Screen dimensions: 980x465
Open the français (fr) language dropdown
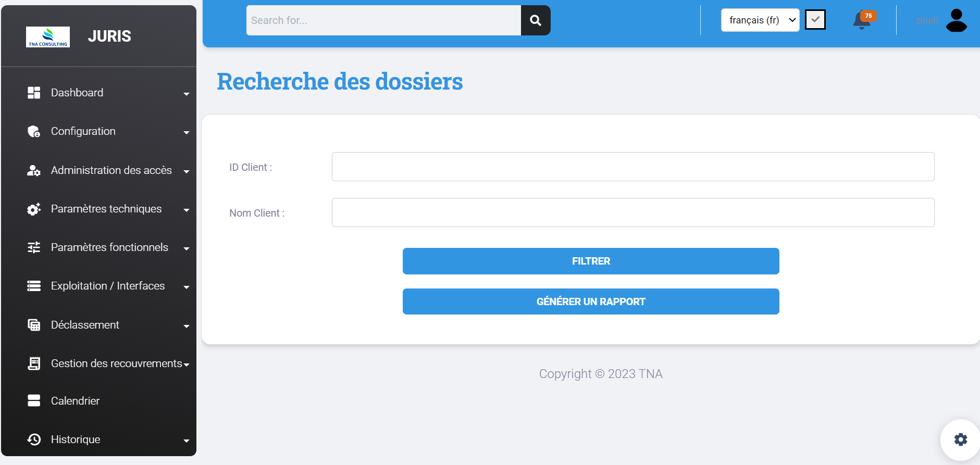[760, 20]
